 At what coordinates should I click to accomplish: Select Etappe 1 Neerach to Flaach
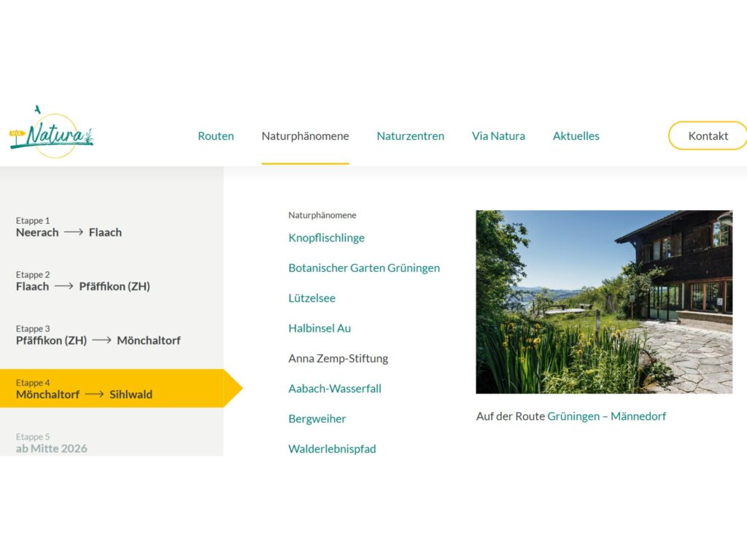pyautogui.click(x=69, y=227)
